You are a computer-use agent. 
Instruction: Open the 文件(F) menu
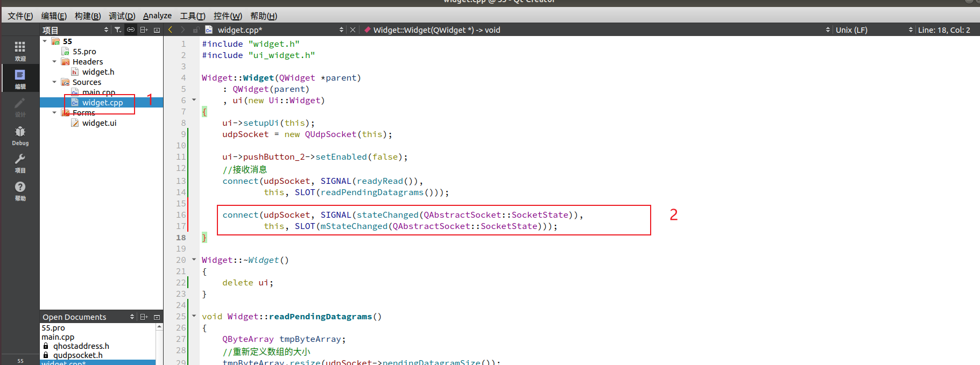coord(20,16)
